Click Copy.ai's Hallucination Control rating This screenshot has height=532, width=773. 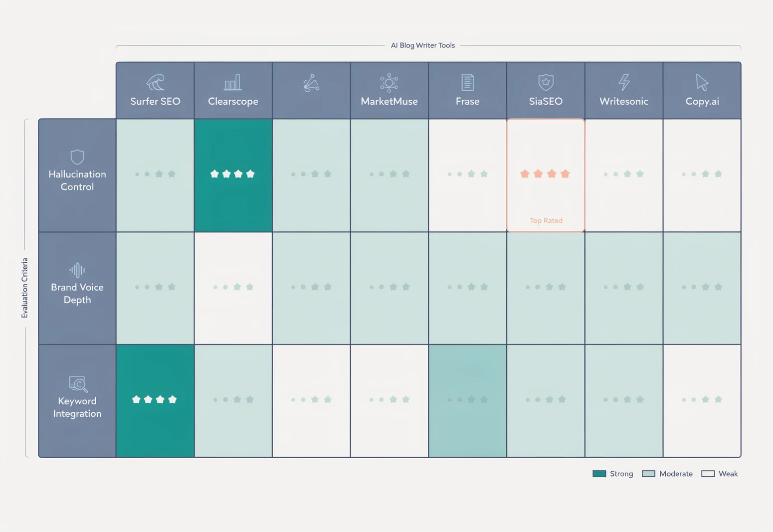click(x=702, y=174)
